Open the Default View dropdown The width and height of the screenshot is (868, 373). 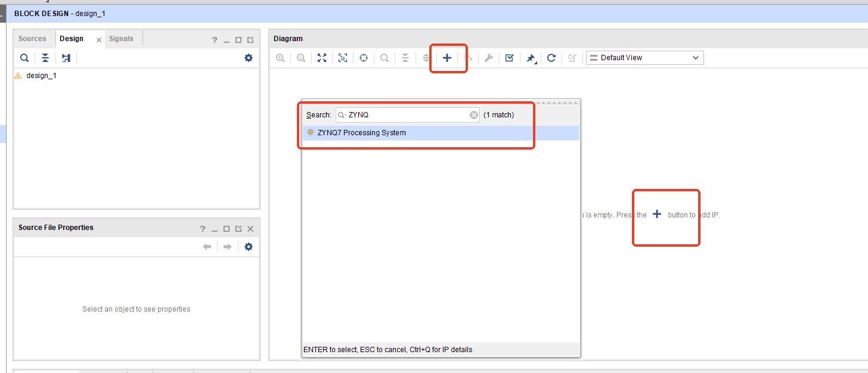pyautogui.click(x=644, y=58)
